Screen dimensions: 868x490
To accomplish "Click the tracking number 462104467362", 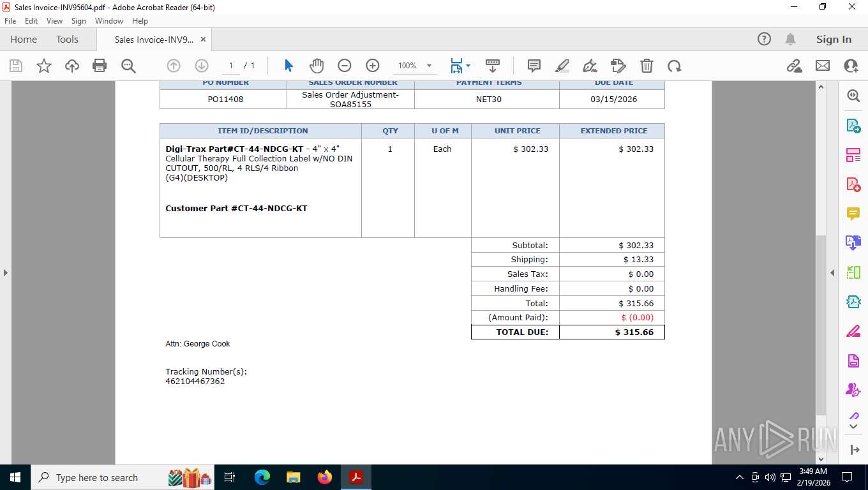I will point(195,382).
